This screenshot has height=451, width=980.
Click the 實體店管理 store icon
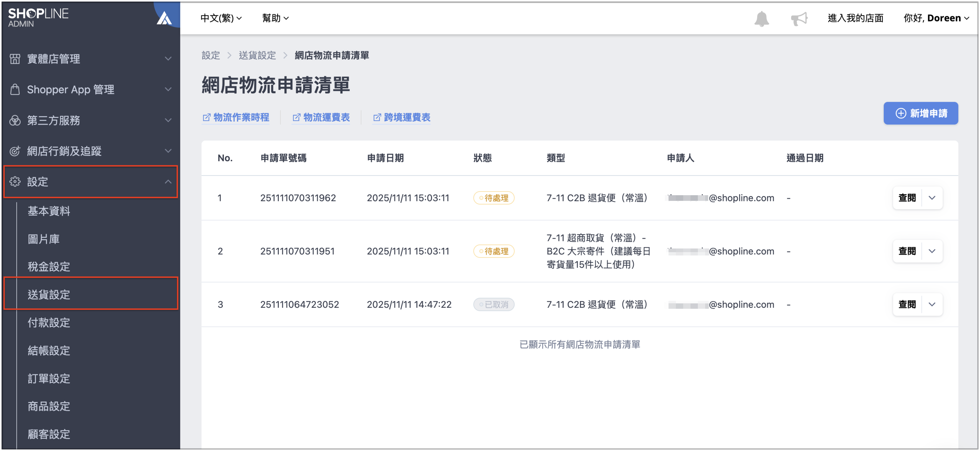pos(15,59)
